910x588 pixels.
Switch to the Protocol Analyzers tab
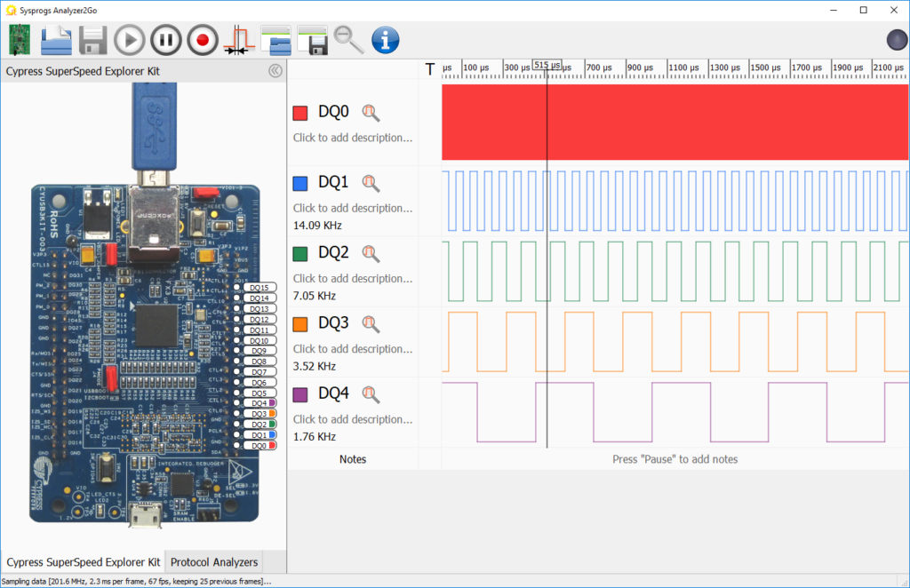click(x=214, y=562)
